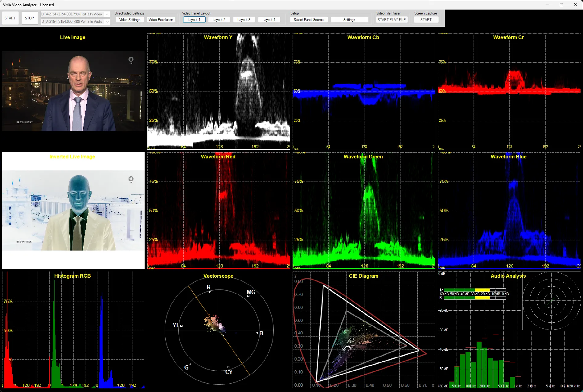The height and width of the screenshot is (392, 583).
Task: Switch to Layout 1
Action: coord(194,20)
